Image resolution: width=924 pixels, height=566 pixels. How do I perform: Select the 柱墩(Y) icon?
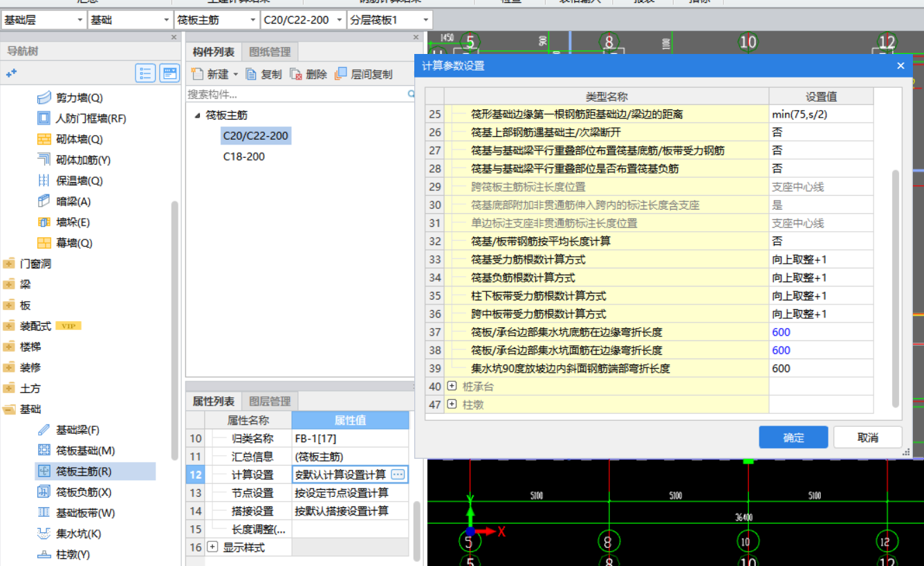tap(44, 554)
